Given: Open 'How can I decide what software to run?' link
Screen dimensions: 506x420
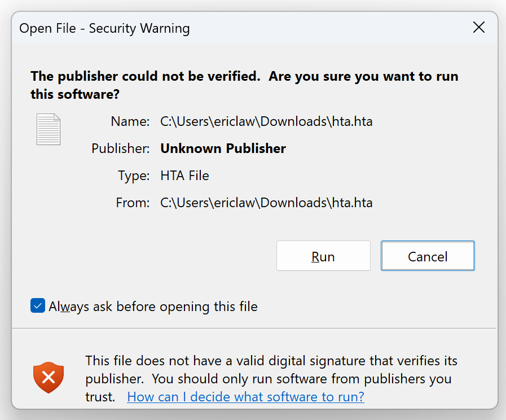Looking at the screenshot, I should 245,397.
